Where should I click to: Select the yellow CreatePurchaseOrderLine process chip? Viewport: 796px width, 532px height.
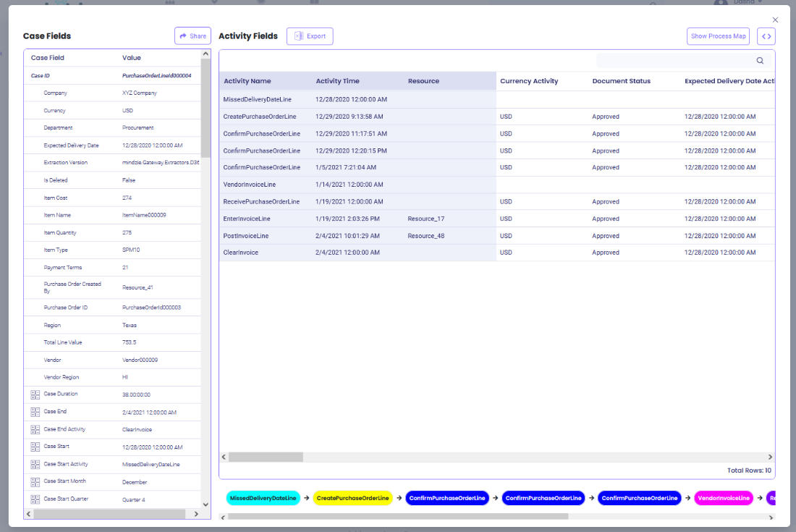click(x=353, y=498)
